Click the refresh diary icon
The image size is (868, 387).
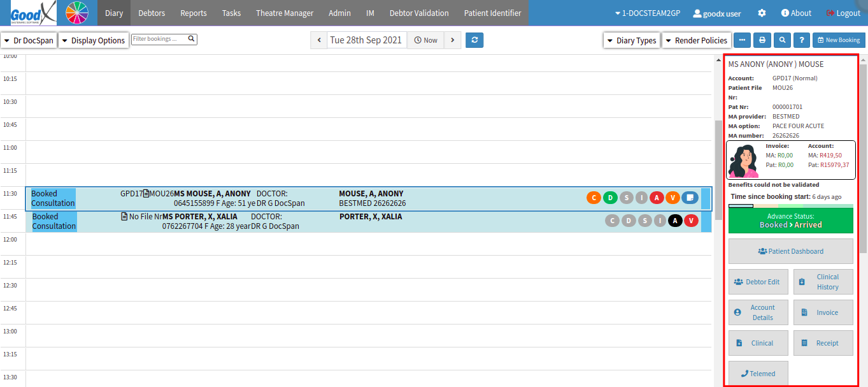474,40
